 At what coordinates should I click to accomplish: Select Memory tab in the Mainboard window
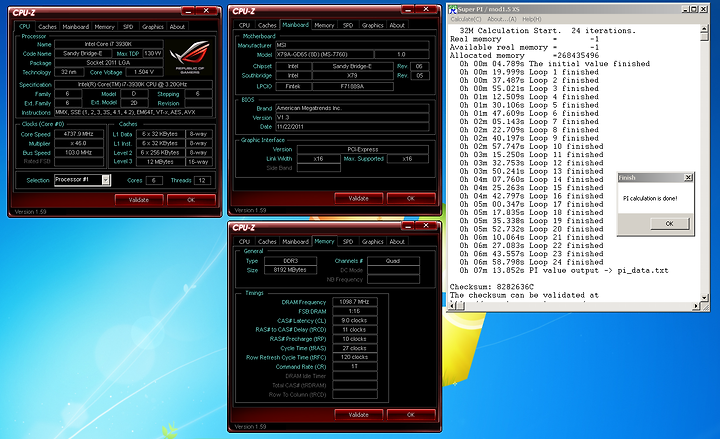[324, 25]
